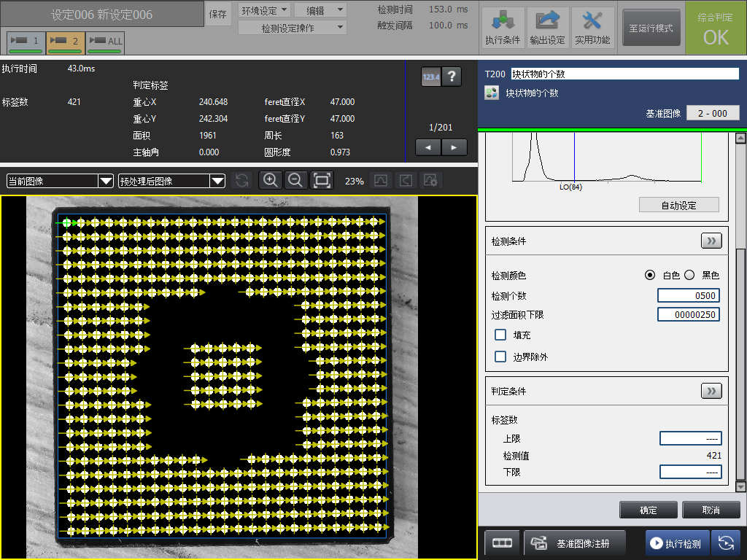The image size is (747, 560).
Task: Open the 执行条件 execution conditions tool
Action: [x=502, y=28]
